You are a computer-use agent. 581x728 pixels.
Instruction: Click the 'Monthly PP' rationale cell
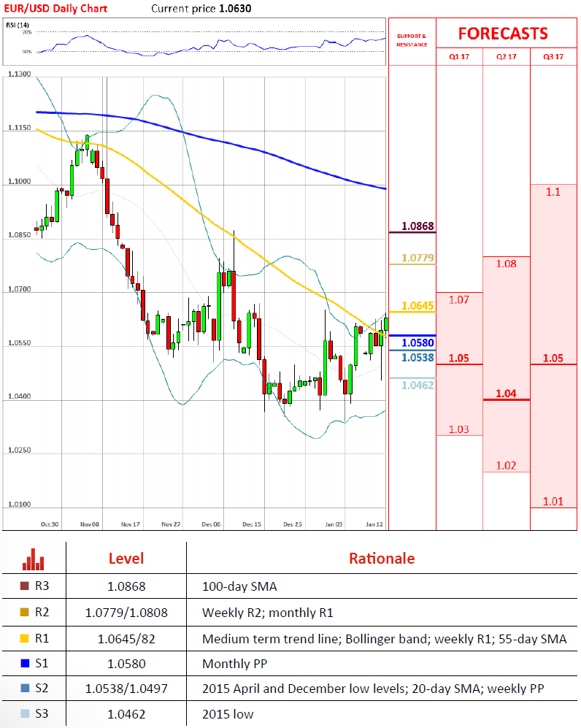pyautogui.click(x=235, y=664)
